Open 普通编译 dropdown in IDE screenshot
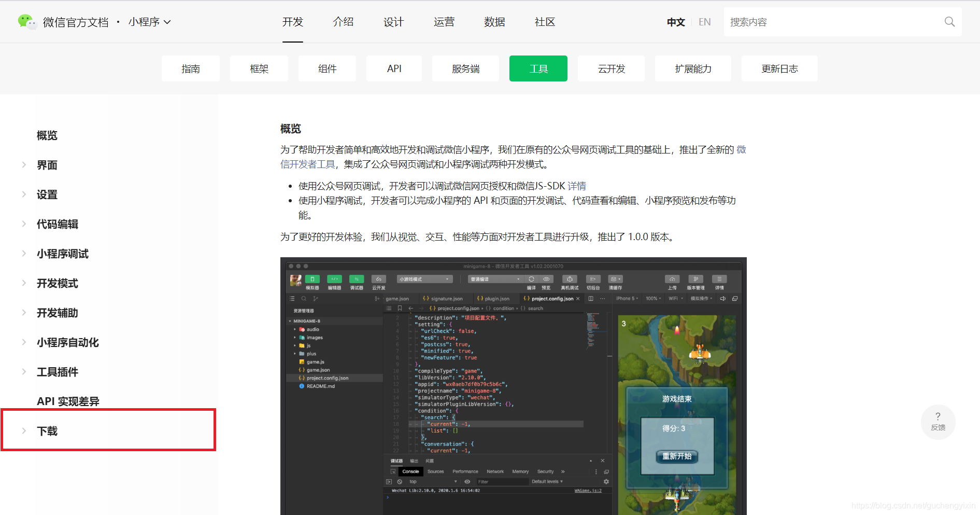980x515 pixels. (495, 279)
